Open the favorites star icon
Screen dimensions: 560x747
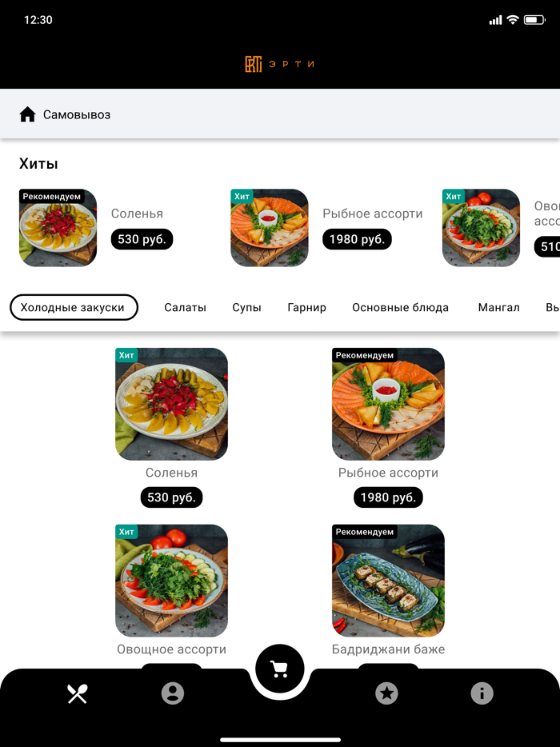pyautogui.click(x=386, y=693)
